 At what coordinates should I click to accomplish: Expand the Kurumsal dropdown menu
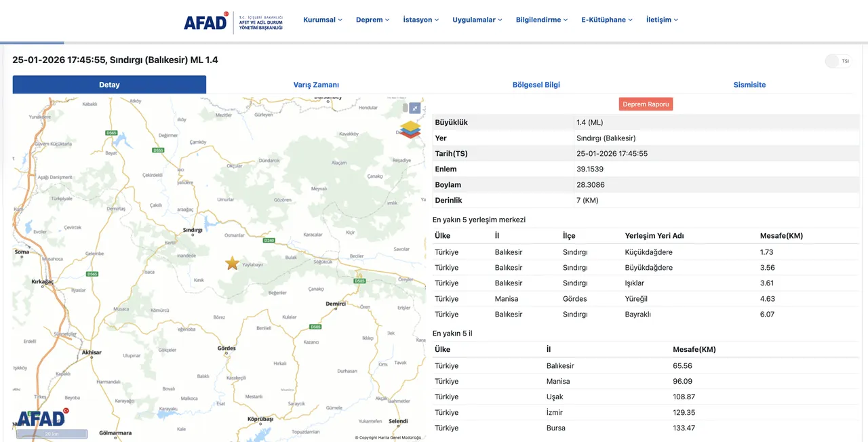(x=322, y=20)
